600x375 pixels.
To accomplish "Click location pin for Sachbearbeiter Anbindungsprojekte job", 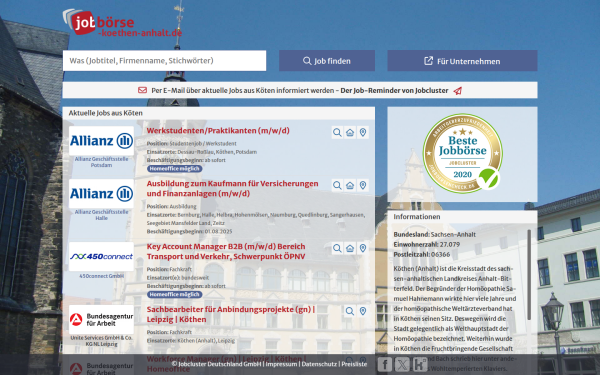I will pyautogui.click(x=363, y=311).
